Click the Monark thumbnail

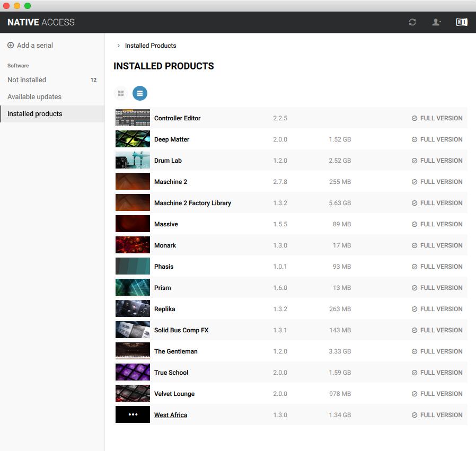click(133, 245)
